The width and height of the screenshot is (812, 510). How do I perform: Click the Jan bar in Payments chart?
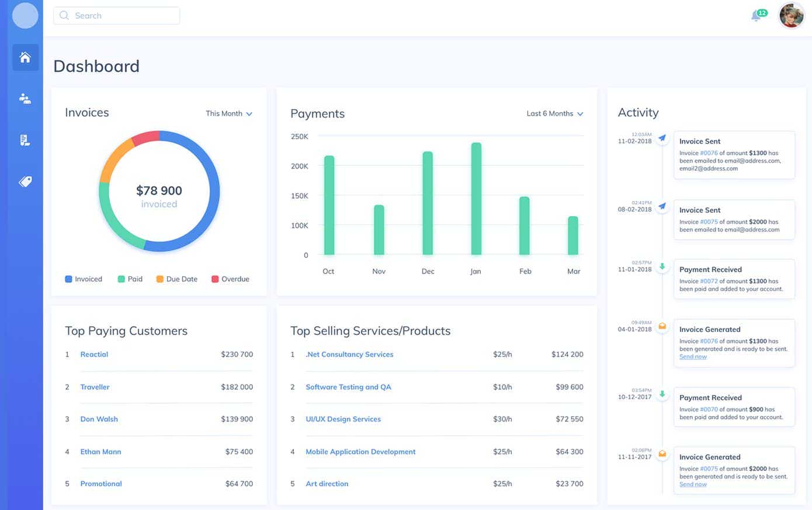(476, 199)
